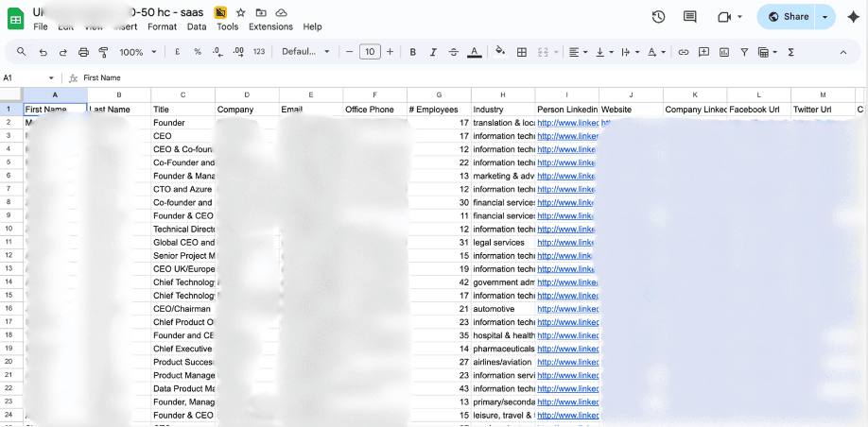Image resolution: width=868 pixels, height=427 pixels.
Task: Open the comments history icon
Action: click(689, 17)
